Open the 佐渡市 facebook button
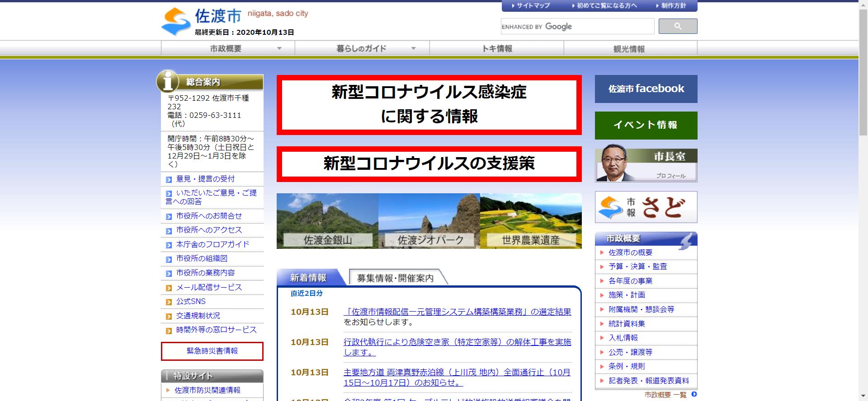Image resolution: width=868 pixels, height=401 pixels. (x=646, y=89)
